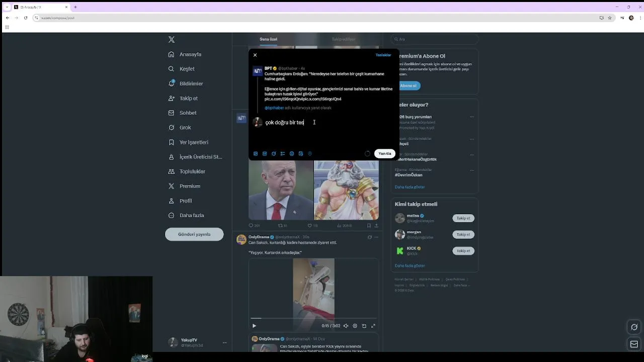644x362 pixels.
Task: Open options for 2026 burç yorumları trend
Action: point(472,117)
